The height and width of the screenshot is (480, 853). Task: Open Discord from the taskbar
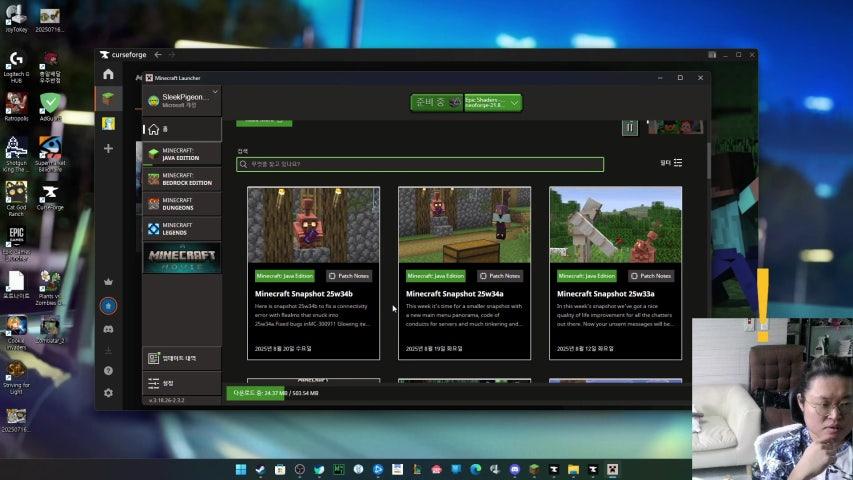[x=515, y=469]
